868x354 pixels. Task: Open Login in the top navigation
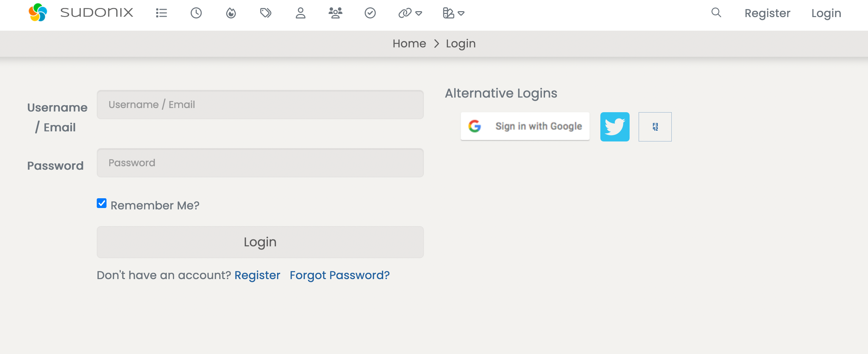point(826,13)
